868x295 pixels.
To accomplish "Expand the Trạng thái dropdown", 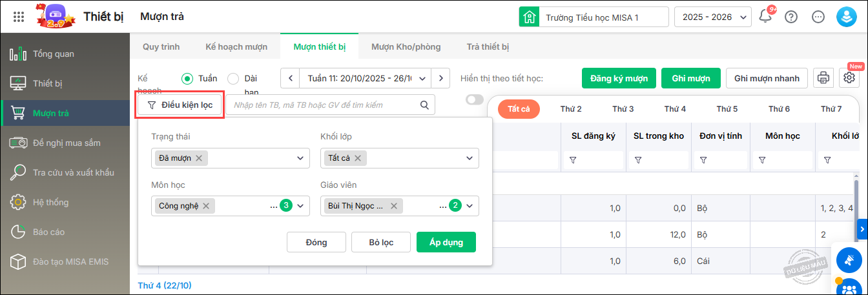I will (x=300, y=158).
